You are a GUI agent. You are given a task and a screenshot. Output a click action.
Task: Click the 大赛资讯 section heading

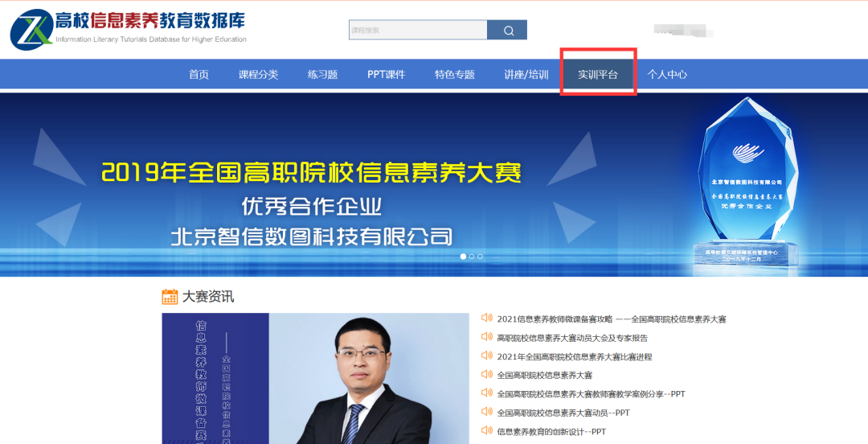(208, 297)
